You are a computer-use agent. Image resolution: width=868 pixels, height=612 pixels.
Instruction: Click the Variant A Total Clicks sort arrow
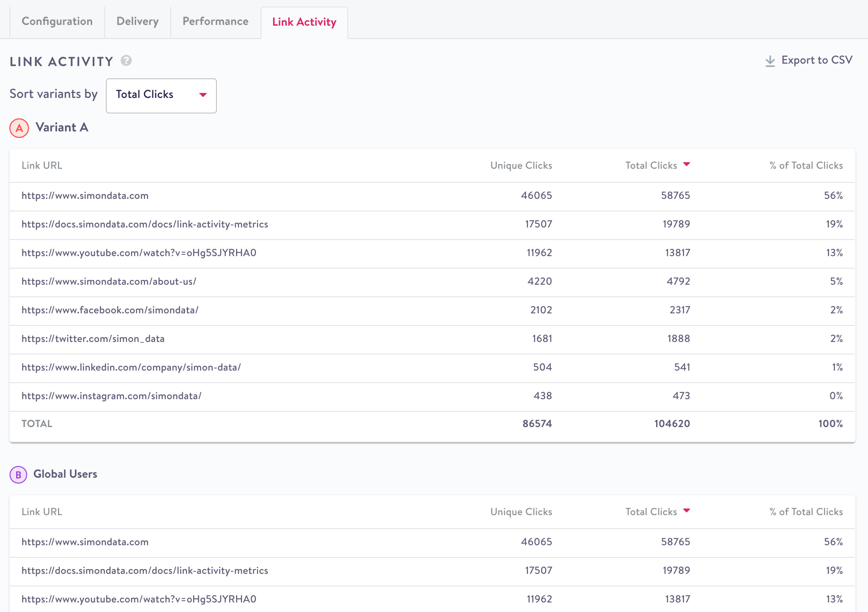coord(687,164)
